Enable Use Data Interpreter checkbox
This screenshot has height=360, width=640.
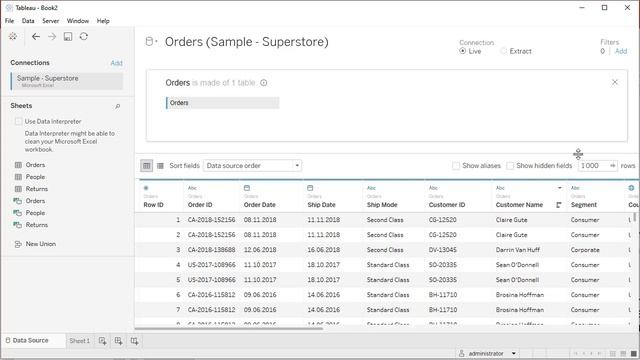pos(18,121)
